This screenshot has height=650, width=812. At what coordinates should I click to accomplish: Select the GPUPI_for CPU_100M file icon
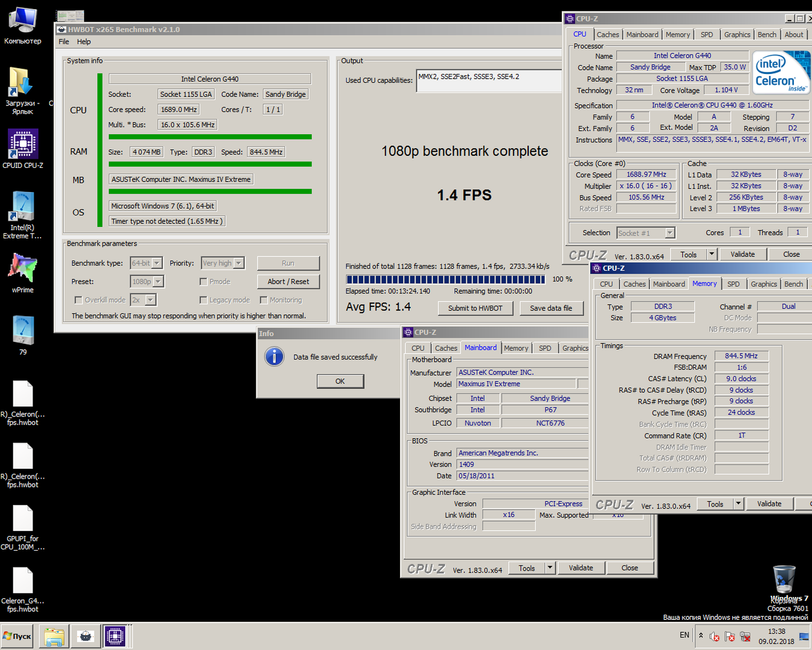[23, 527]
